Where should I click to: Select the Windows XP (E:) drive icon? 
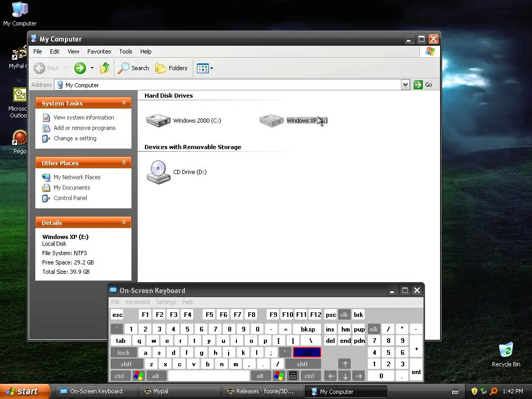click(271, 121)
